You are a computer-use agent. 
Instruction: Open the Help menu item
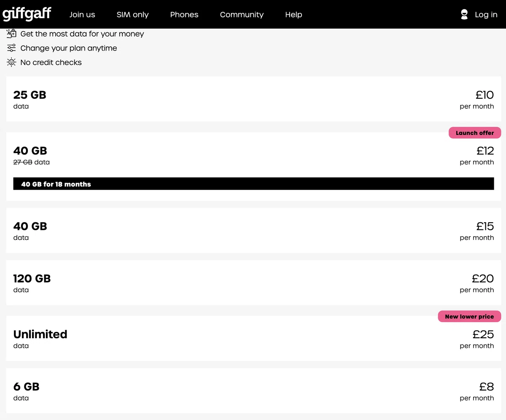293,14
